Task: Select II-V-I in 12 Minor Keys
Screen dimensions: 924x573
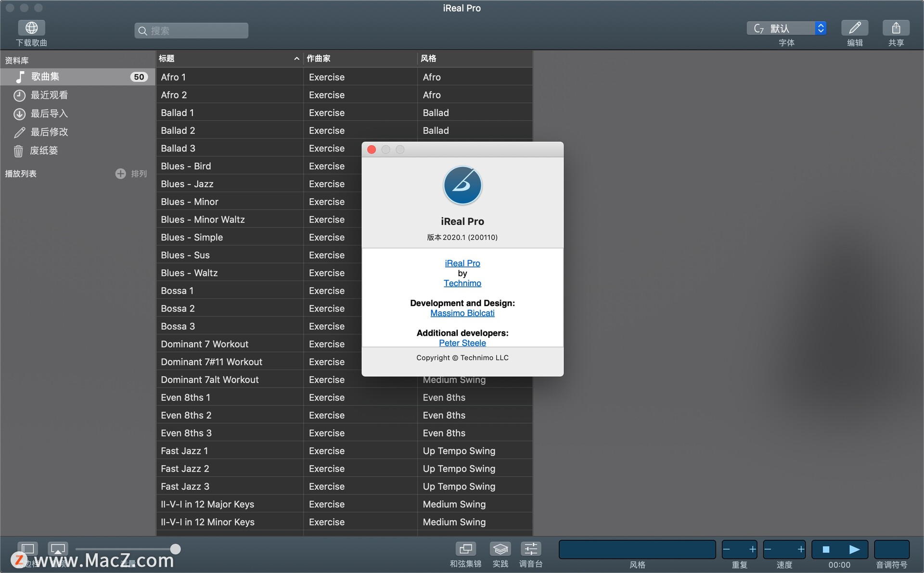Action: point(345,522)
